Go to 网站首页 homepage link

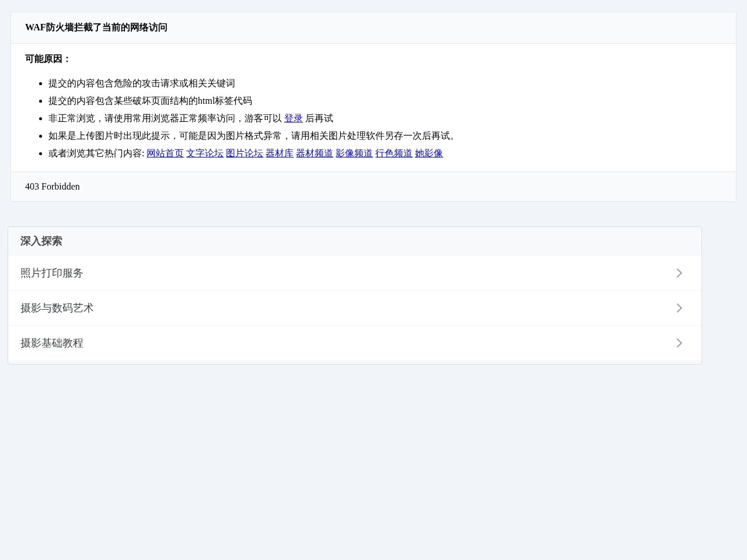[x=165, y=153]
